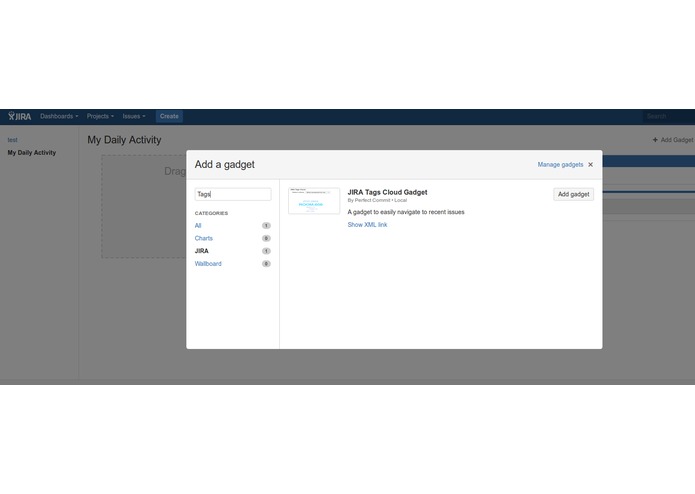Click the Search field in top bar
Screen dimensions: 695x494
pyautogui.click(x=669, y=116)
